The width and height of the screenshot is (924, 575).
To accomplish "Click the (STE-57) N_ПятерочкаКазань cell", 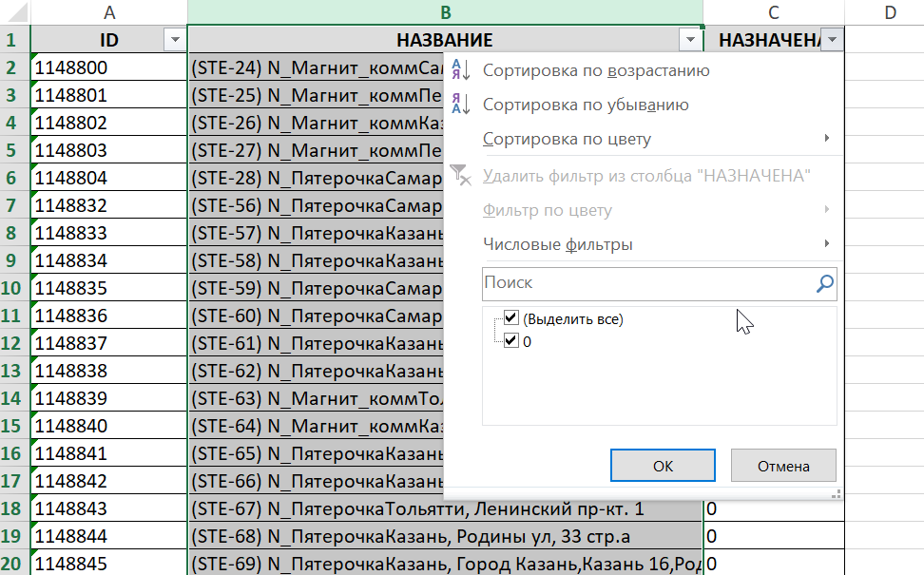I will (x=316, y=233).
